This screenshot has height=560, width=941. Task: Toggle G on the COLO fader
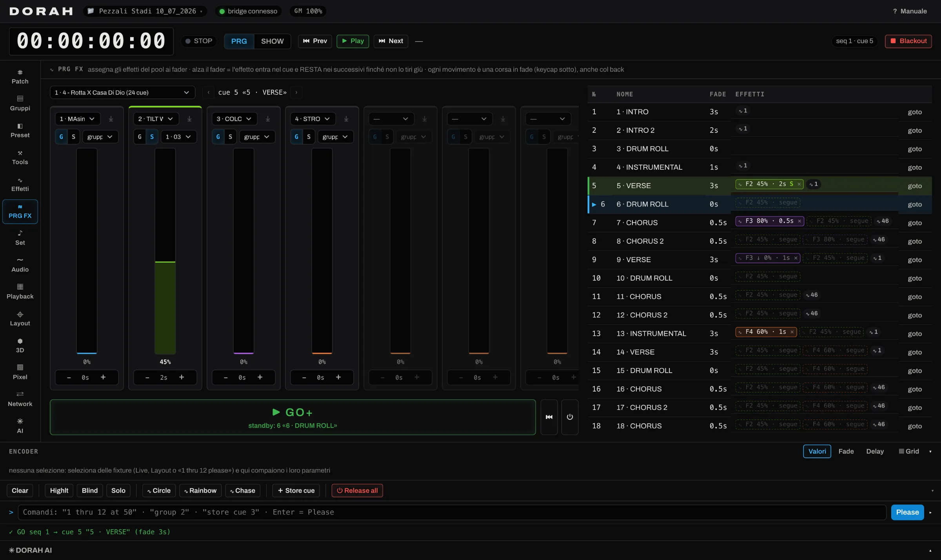[x=218, y=137]
